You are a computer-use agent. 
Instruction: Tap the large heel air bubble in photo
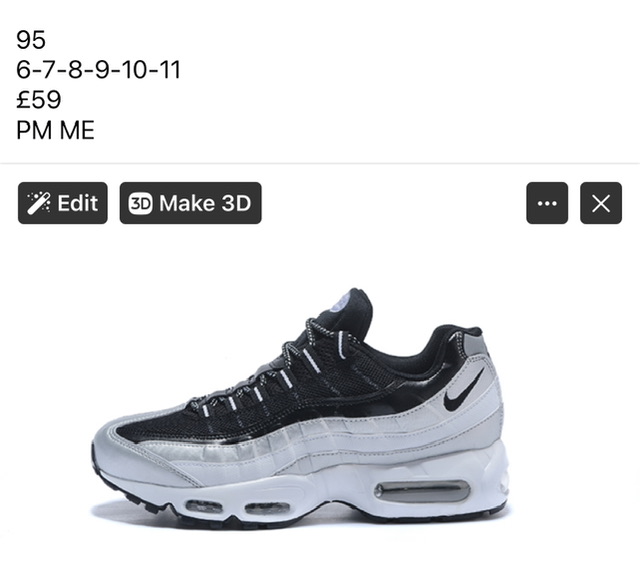422,491
